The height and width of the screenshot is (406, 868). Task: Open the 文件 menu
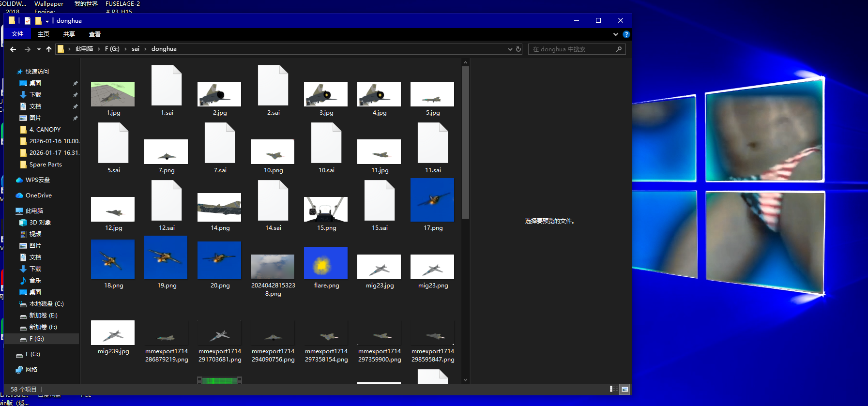click(17, 34)
